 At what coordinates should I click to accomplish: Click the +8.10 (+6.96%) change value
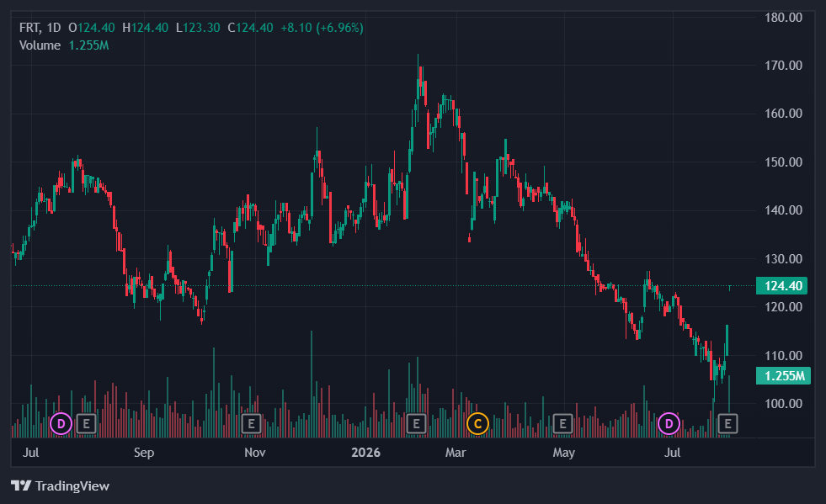[x=322, y=28]
